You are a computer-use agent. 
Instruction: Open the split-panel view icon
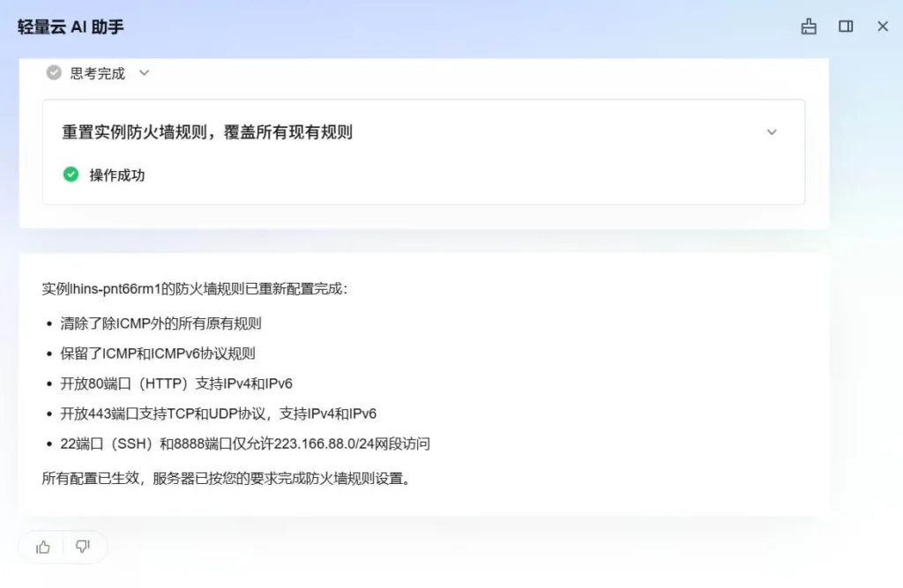(846, 26)
